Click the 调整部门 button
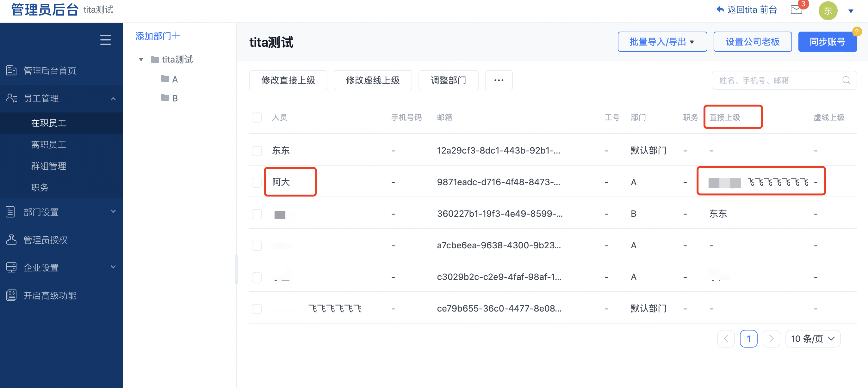Screen dimensions: 868x388 (448, 80)
